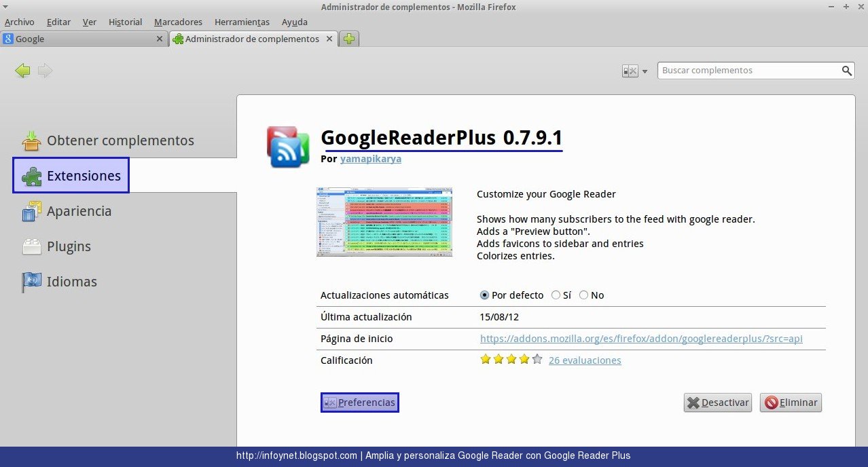Select the Por defecto update option
868x467 pixels.
pyautogui.click(x=484, y=295)
